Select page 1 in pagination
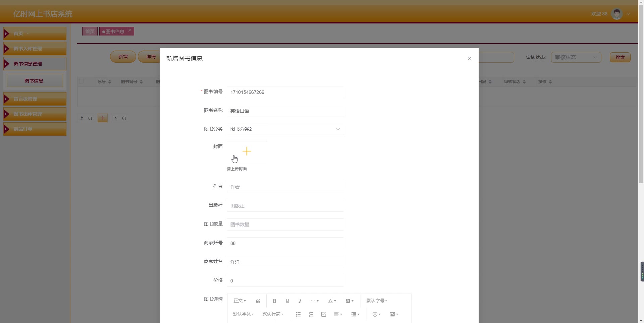 tap(102, 118)
